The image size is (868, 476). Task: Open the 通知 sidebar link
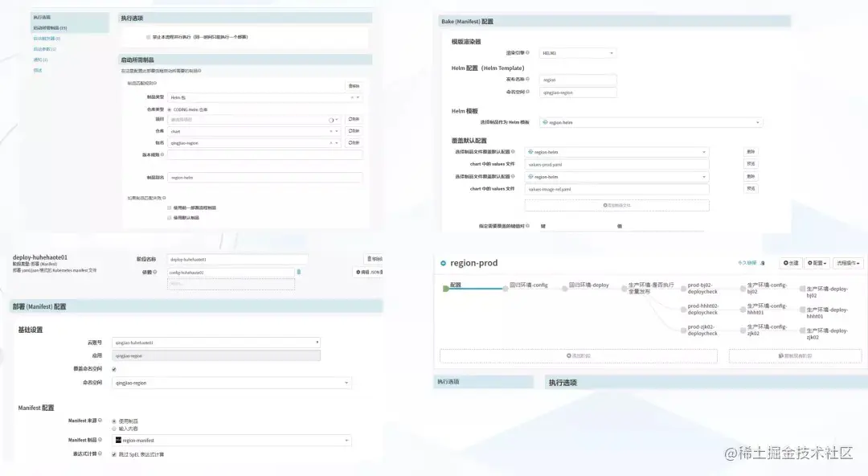coord(40,59)
